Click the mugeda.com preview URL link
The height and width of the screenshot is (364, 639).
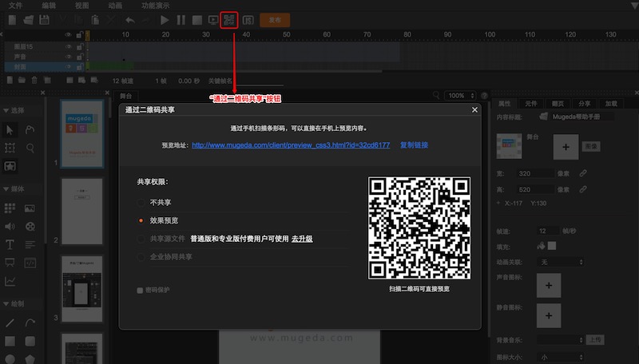[x=291, y=145]
